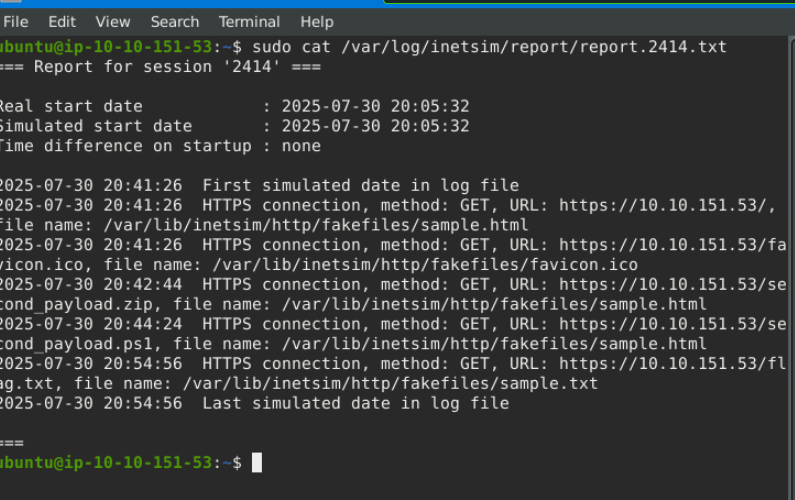Viewport: 795px width, 500px height.
Task: Click the Real start date timestamp
Action: click(x=375, y=106)
